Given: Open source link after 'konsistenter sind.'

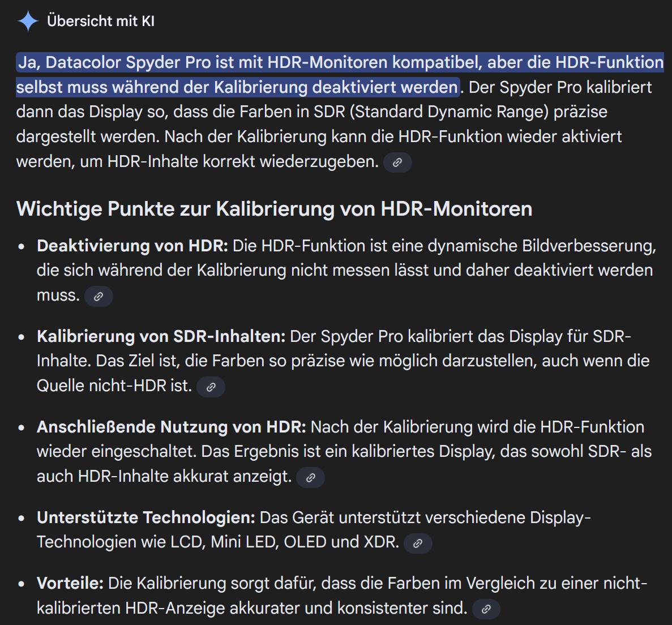Looking at the screenshot, I should tap(486, 609).
